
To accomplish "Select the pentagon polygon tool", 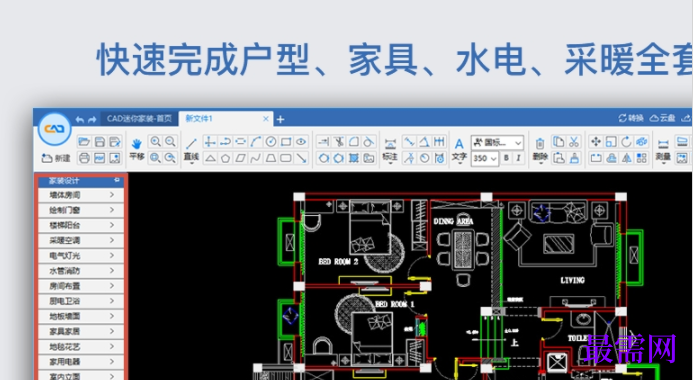I will 225,158.
